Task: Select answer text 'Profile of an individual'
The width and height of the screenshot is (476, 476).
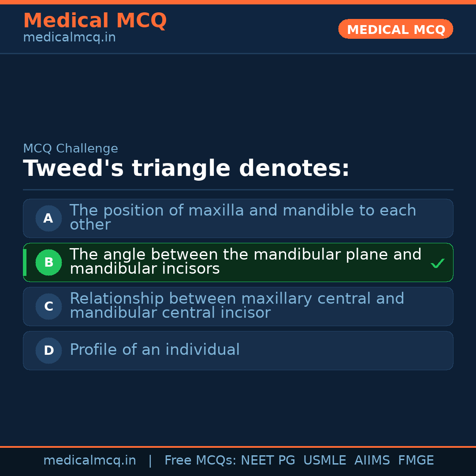Action: point(155,350)
